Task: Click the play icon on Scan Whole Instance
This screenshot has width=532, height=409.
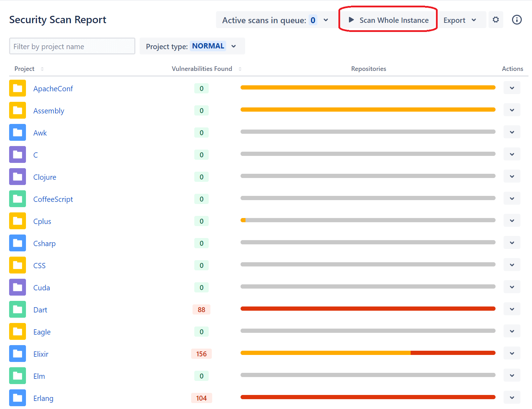Action: [351, 20]
